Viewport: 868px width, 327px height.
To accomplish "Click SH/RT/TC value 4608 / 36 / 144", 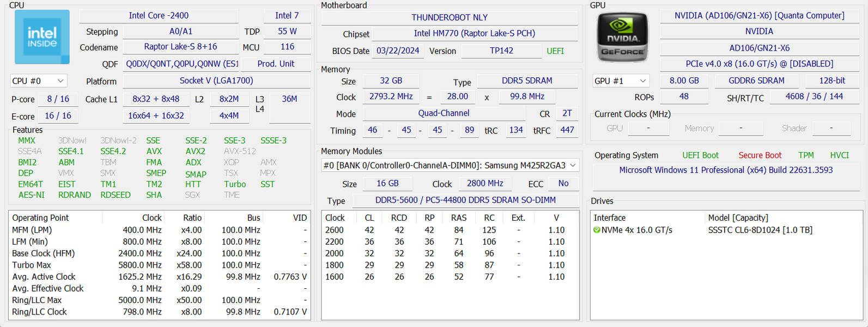I will point(814,96).
